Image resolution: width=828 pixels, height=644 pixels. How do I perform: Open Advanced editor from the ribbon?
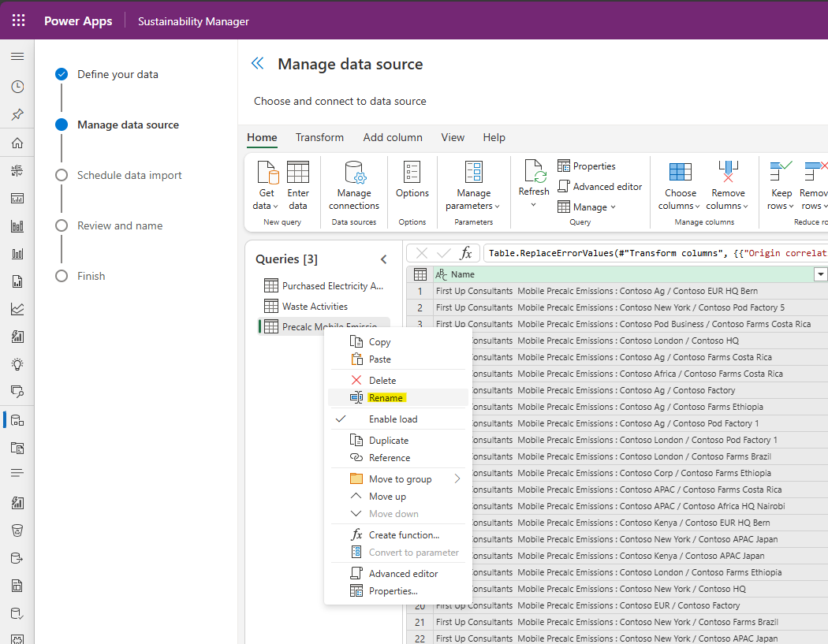600,186
